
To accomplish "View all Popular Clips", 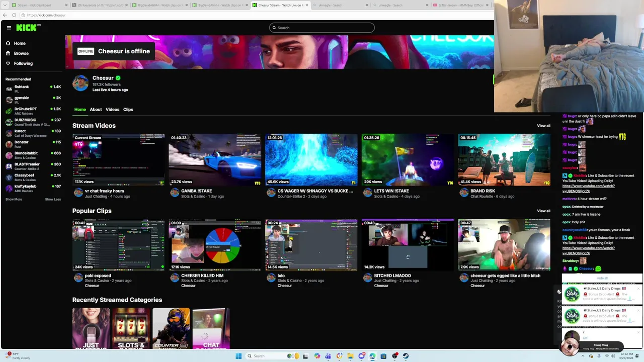I will coord(543,211).
